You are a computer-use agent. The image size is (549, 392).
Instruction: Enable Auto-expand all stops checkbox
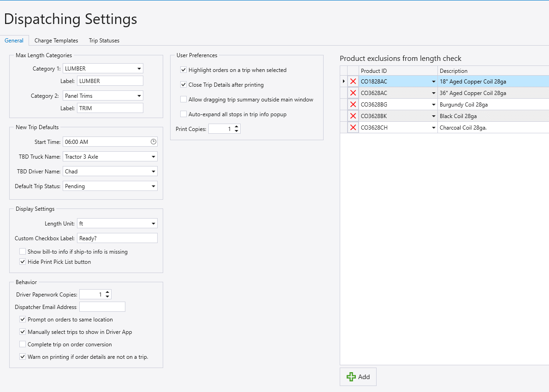(x=183, y=114)
